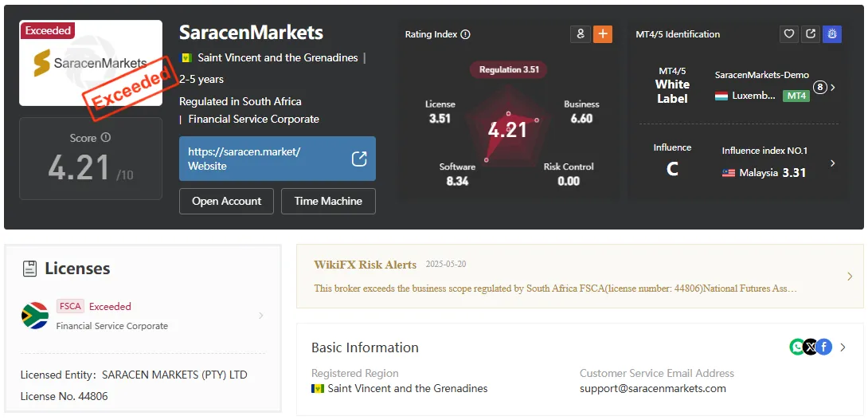
Task: Expand the WikiFX Risk Alerts chevron
Action: tap(850, 277)
